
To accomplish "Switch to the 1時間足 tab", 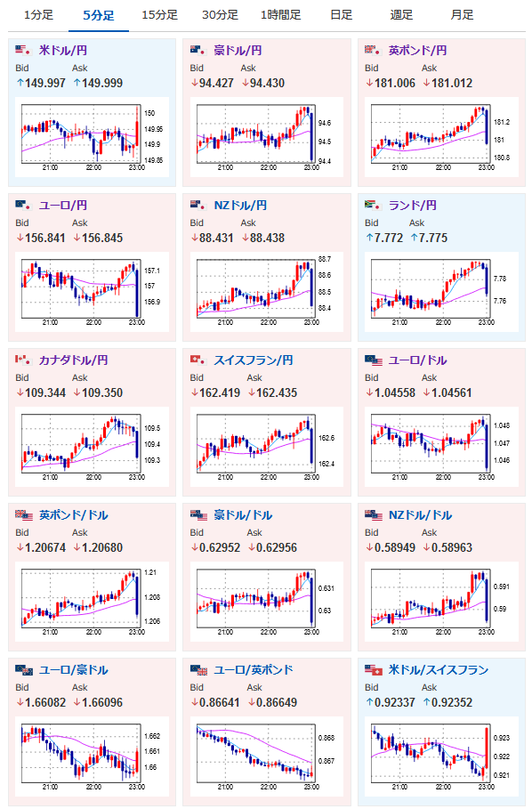I will point(280,15).
